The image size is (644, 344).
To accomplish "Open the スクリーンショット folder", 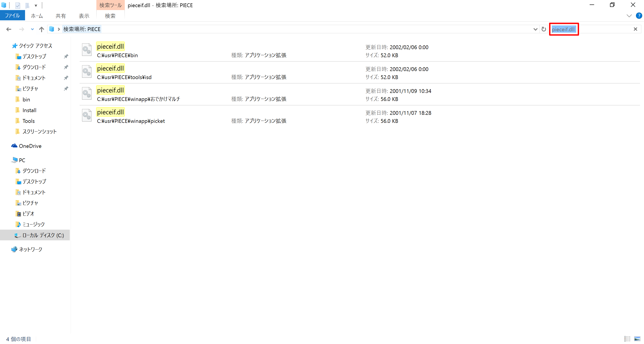I will pyautogui.click(x=40, y=132).
